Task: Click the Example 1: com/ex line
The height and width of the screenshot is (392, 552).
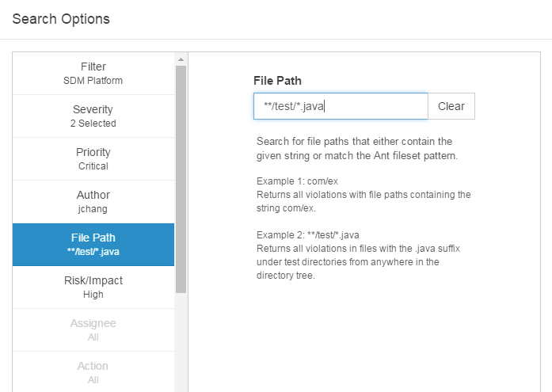Action: coord(297,181)
